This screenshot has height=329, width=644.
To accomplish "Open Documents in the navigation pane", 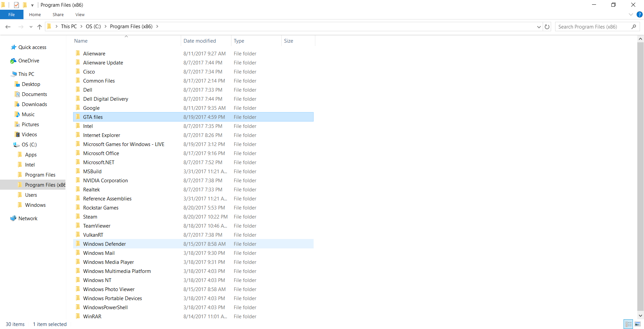I will pos(34,94).
